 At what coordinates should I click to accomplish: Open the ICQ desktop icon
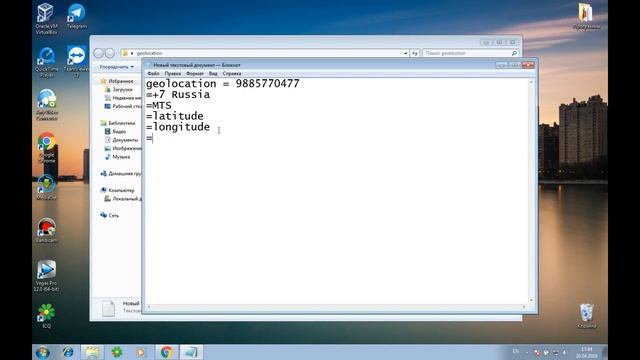46,316
